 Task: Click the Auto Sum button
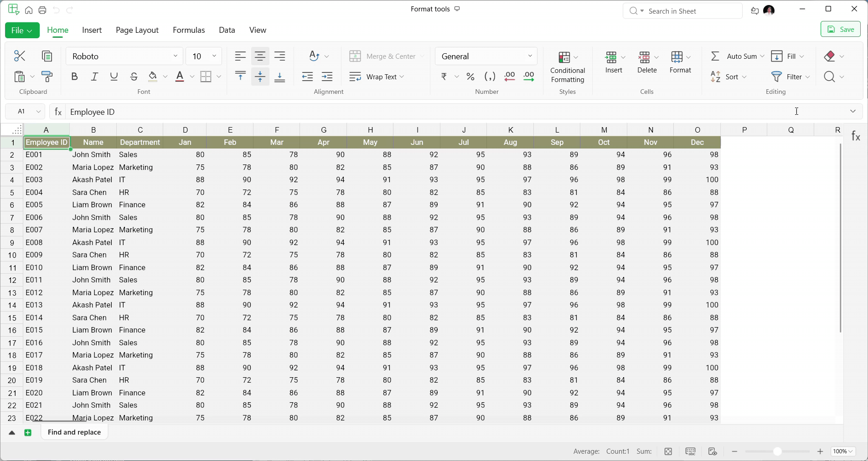point(735,56)
